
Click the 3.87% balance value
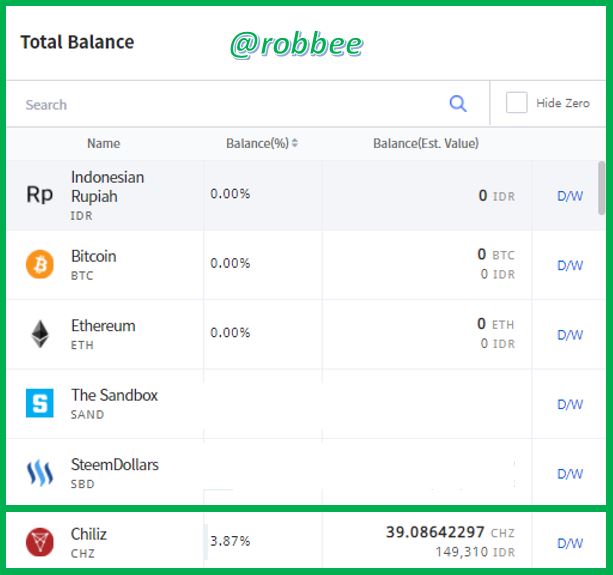[230, 541]
